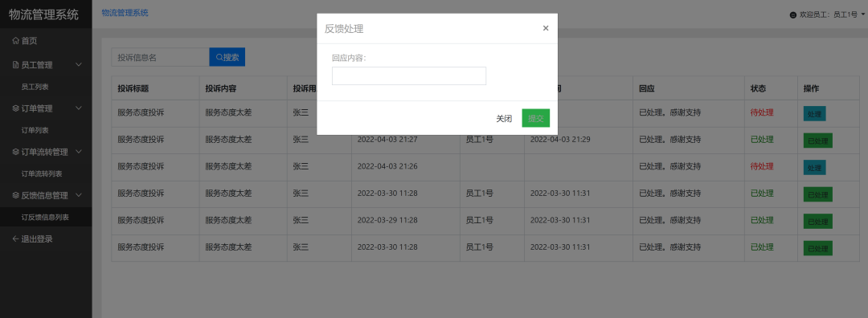Viewport: 868px width, 318px height.
Task: Click 退出登录 to log out
Action: point(37,239)
